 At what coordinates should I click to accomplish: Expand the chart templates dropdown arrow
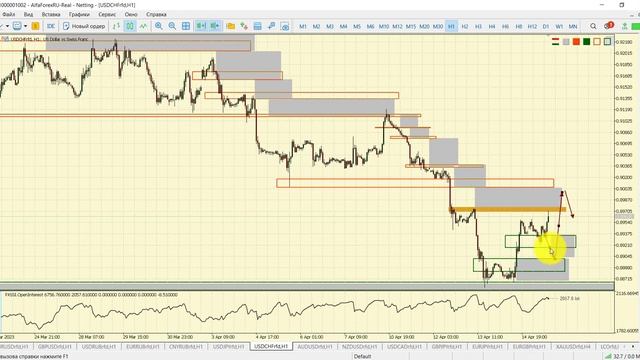point(25,26)
